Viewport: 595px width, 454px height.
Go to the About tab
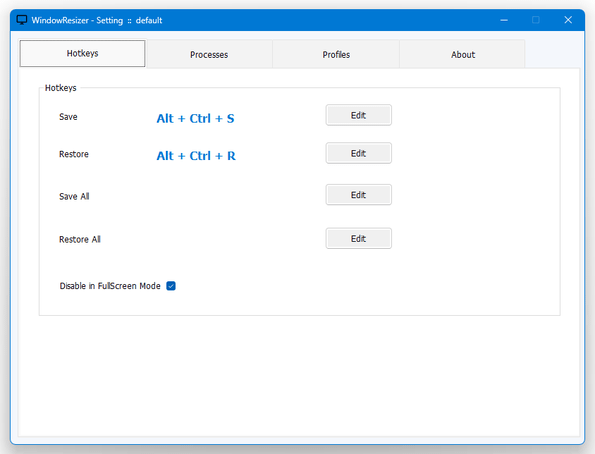click(463, 55)
